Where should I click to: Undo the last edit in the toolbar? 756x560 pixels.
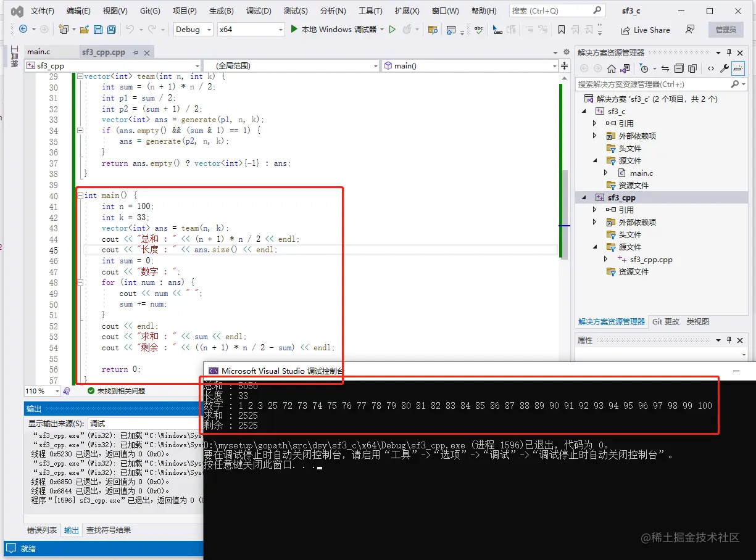(130, 29)
